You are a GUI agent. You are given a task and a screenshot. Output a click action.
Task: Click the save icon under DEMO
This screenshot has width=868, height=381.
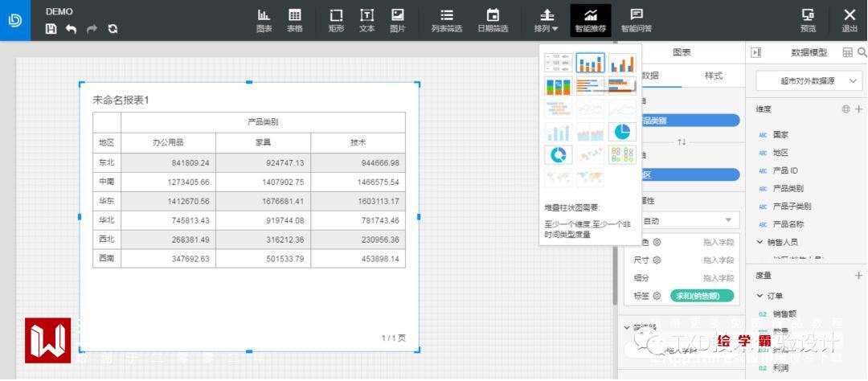tap(51, 29)
